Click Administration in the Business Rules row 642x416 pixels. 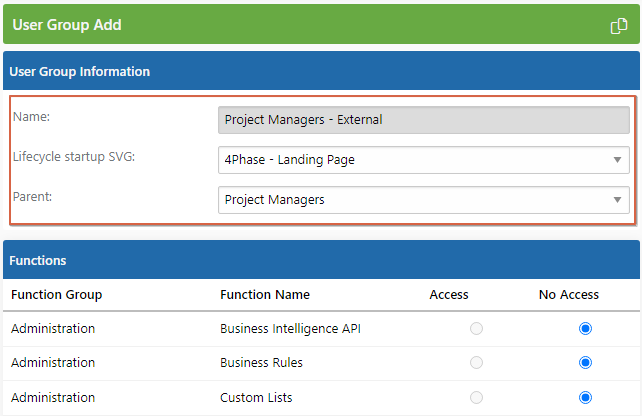[x=53, y=363]
